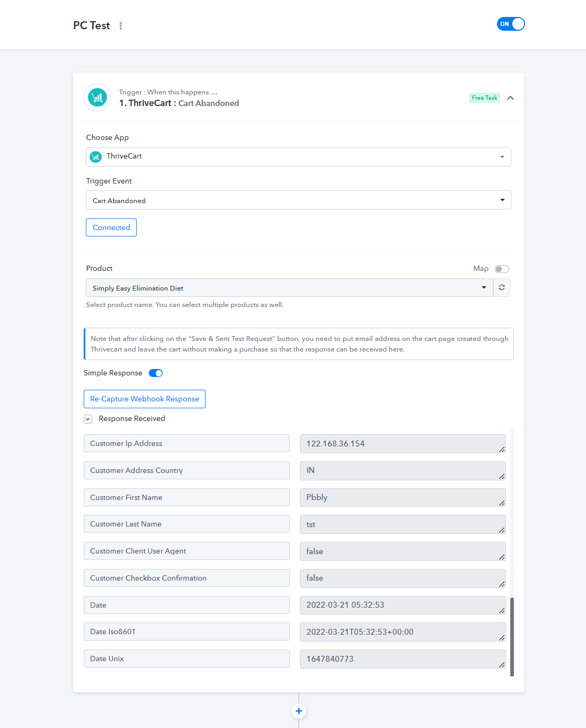Click the value field 122.168.36.154
Screen dimensions: 586x728
pos(403,444)
